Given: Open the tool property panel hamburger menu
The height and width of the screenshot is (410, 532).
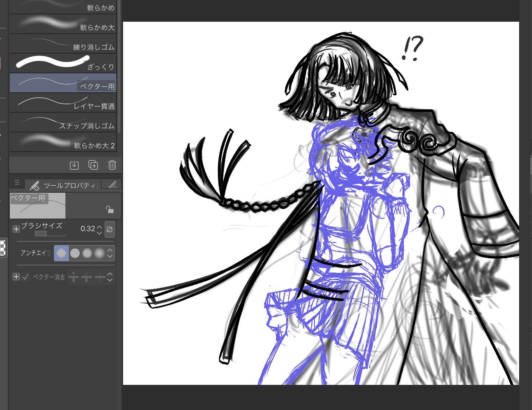Looking at the screenshot, I should click(x=17, y=183).
